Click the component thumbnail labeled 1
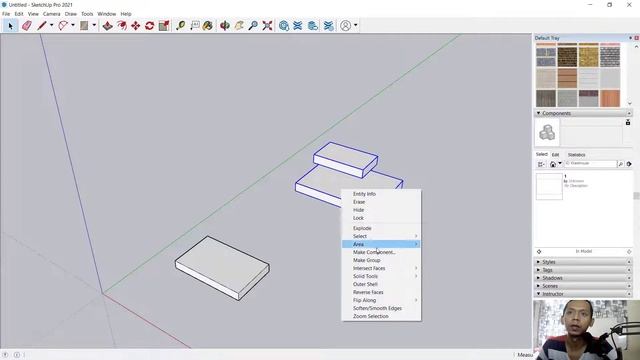 click(549, 187)
